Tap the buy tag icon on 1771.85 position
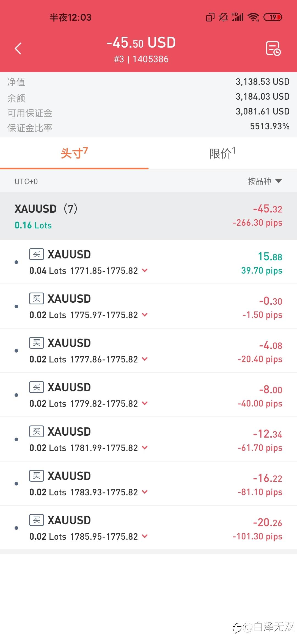The width and height of the screenshot is (297, 644). click(37, 254)
